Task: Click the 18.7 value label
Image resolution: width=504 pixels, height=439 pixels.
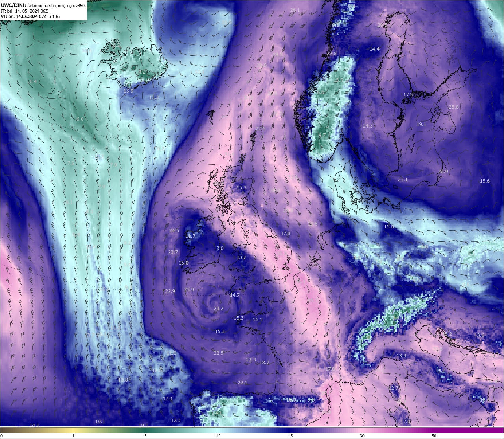Action: (x=265, y=362)
